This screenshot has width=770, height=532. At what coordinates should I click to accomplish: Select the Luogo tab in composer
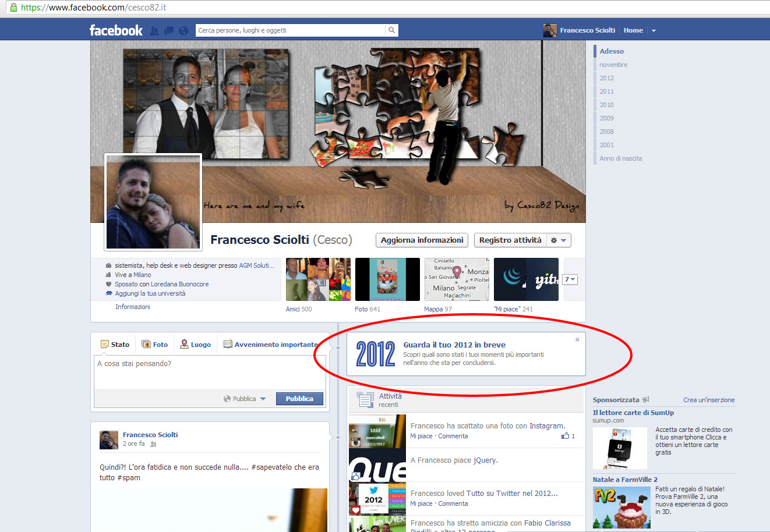click(196, 345)
